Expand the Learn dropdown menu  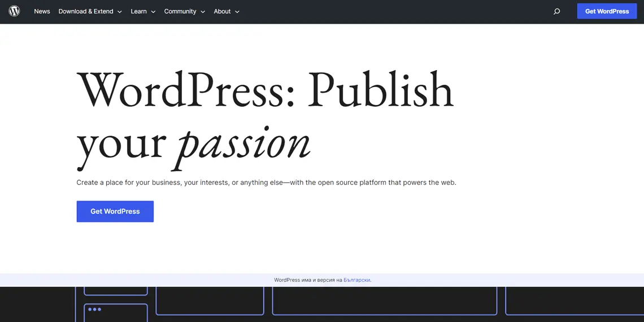[x=143, y=11]
